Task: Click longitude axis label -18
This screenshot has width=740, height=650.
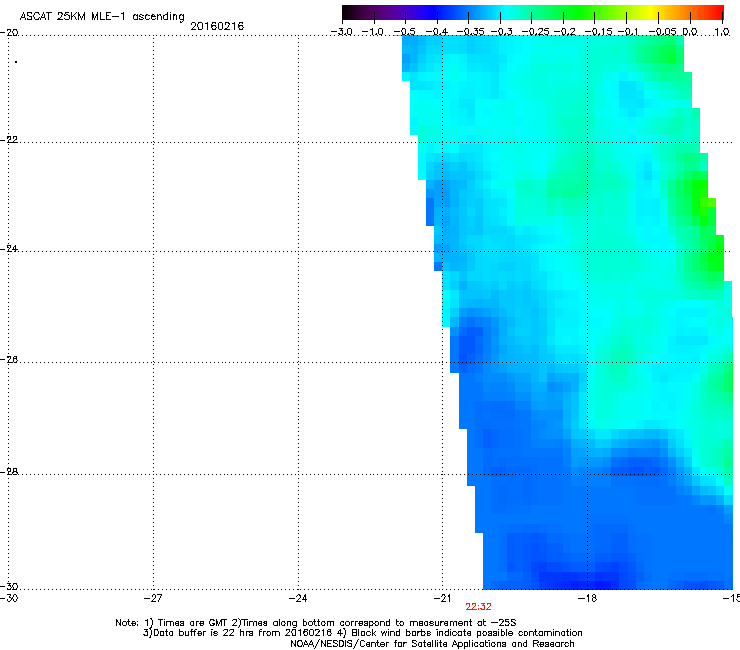Action: (587, 598)
